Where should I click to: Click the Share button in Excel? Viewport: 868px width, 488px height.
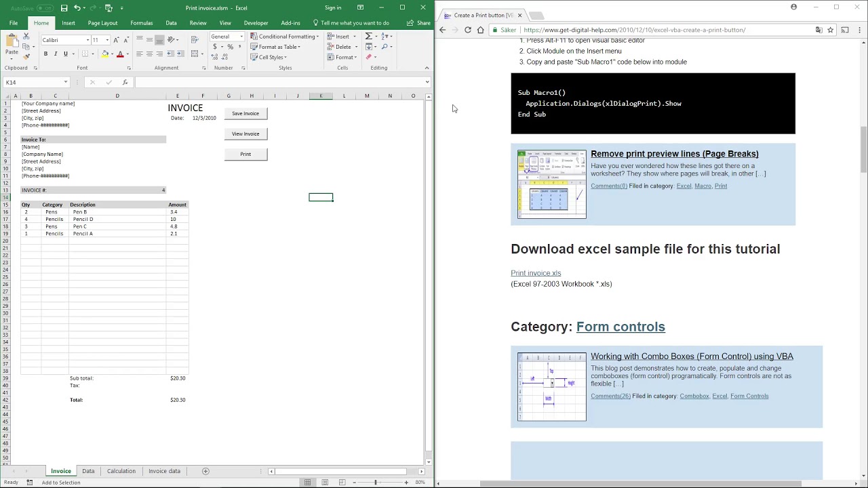(x=418, y=23)
